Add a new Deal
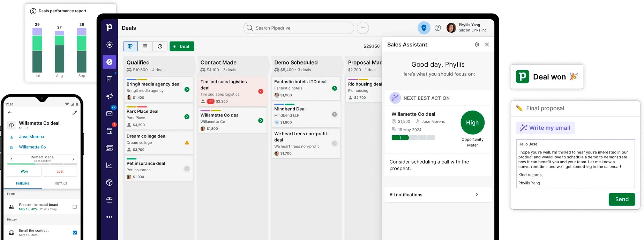Viewport: 644px width, 240px height. point(182,46)
